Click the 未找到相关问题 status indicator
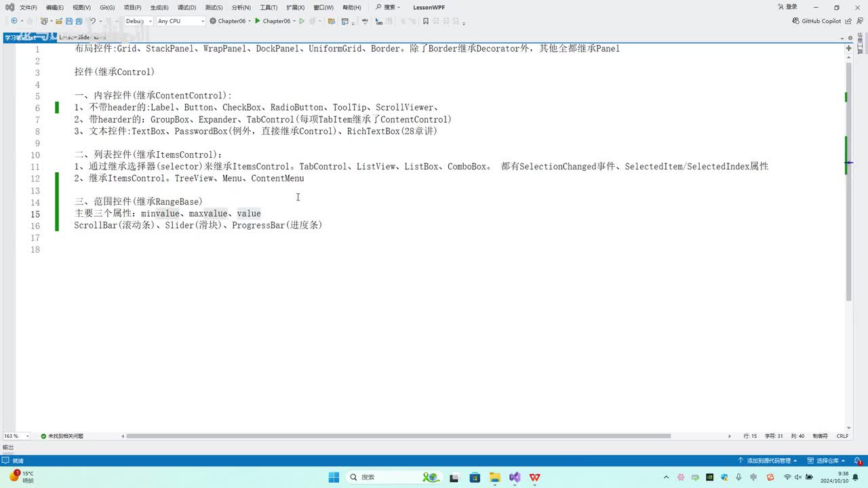Viewport: 868px width, 488px height. [x=62, y=436]
